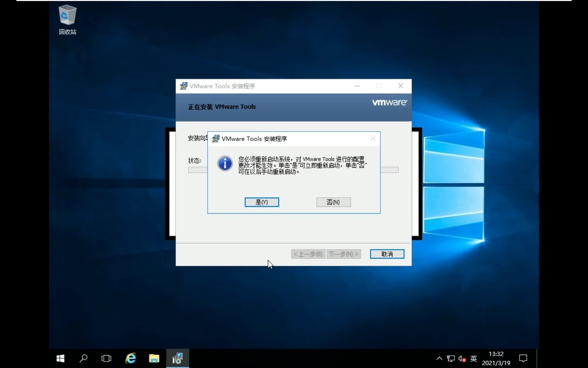
Task: Close the restart prompt dialog
Action: [373, 138]
